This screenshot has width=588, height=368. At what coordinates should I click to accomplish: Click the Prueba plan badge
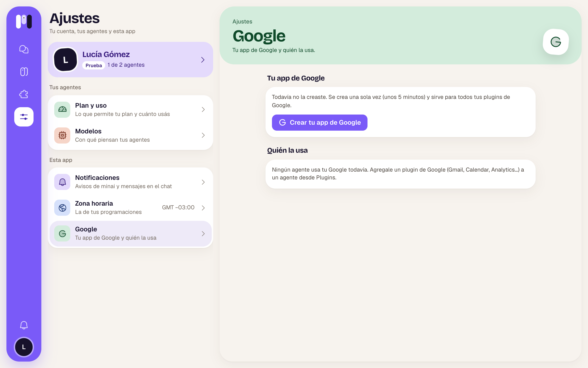[93, 65]
